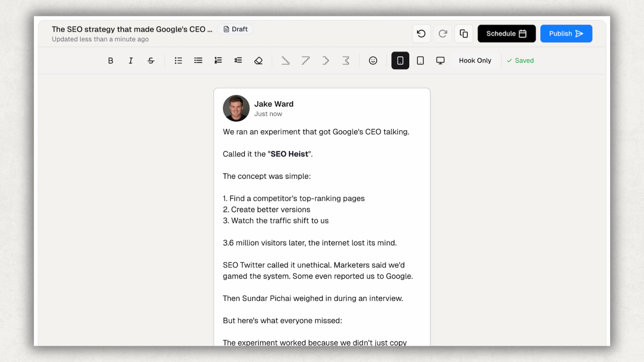Copy the post content
The width and height of the screenshot is (644, 362).
[464, 34]
